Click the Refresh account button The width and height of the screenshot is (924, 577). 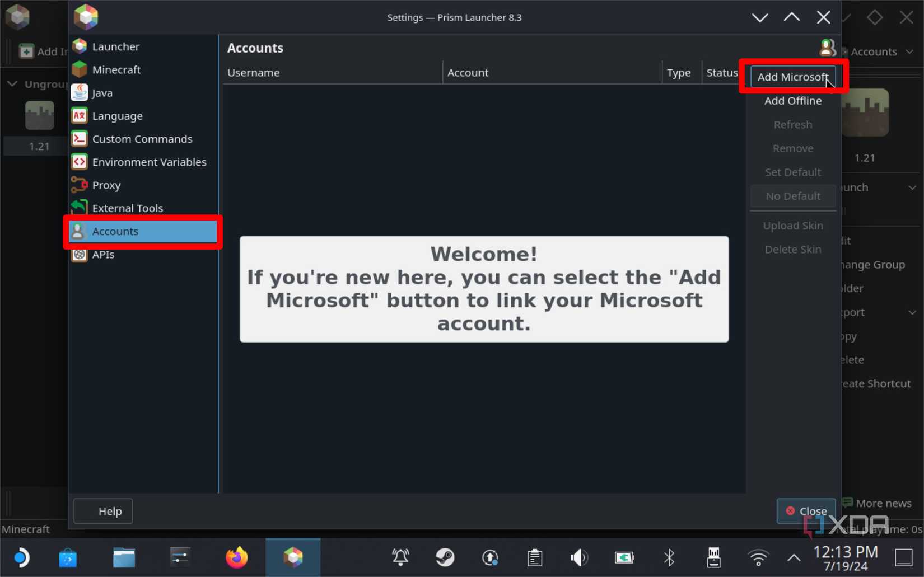792,124
